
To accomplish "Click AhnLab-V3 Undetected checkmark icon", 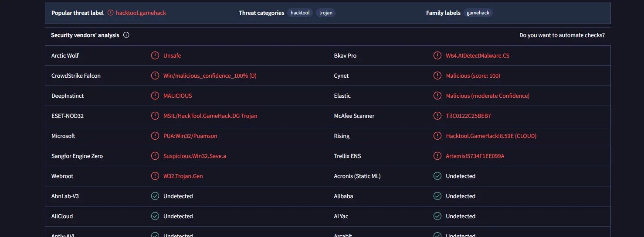I will (x=155, y=196).
